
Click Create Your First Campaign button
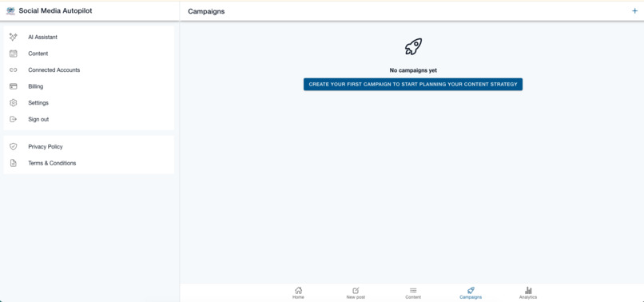point(413,84)
